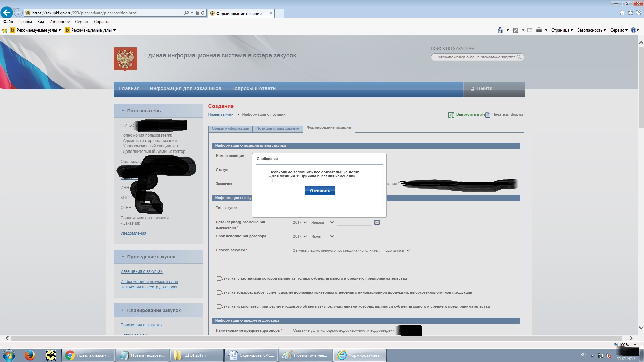Open the Январь month dropdown
644x362 pixels.
click(x=322, y=222)
